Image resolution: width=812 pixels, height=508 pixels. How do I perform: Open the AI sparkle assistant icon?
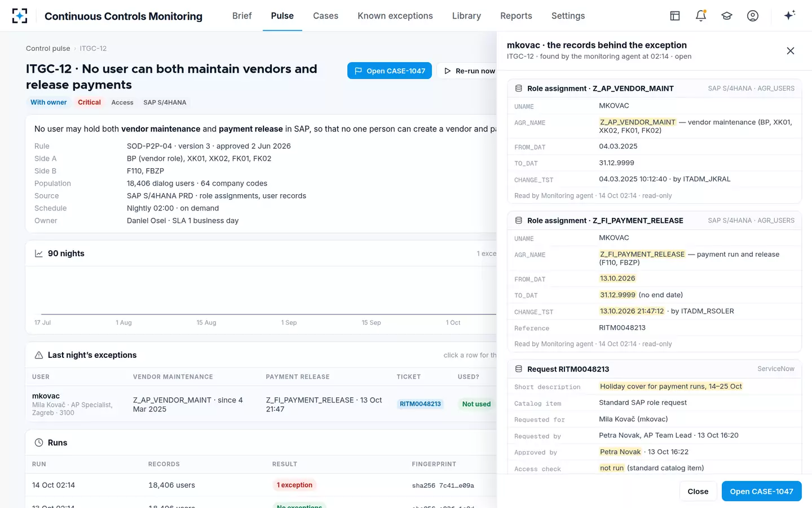point(789,15)
